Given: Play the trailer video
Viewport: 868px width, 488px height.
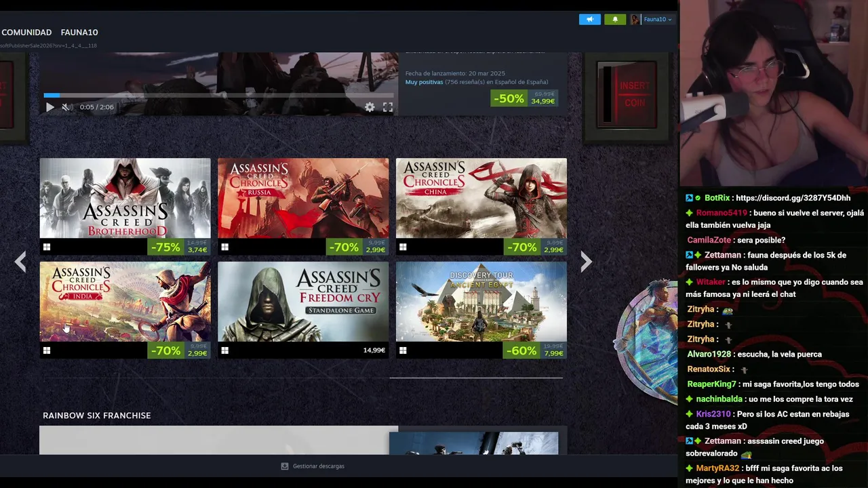Looking at the screenshot, I should pos(50,107).
